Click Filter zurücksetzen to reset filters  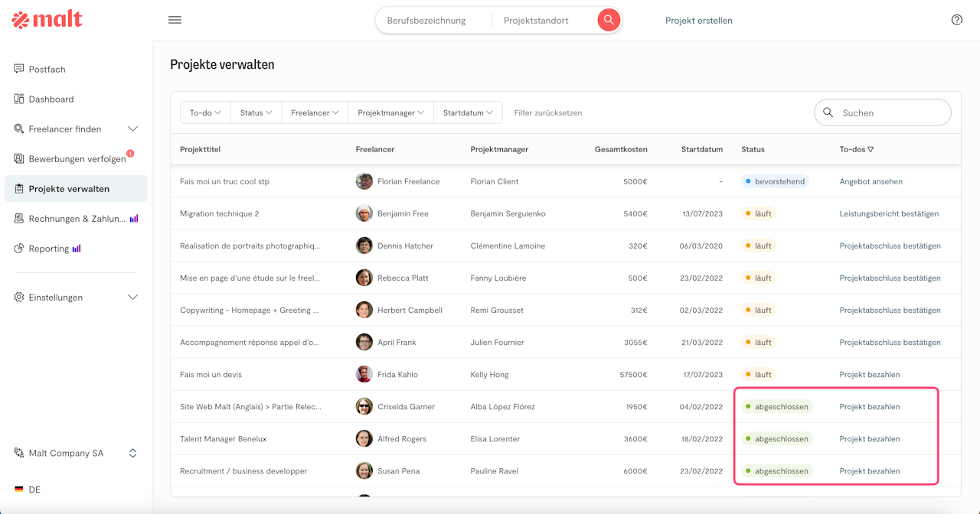(547, 113)
